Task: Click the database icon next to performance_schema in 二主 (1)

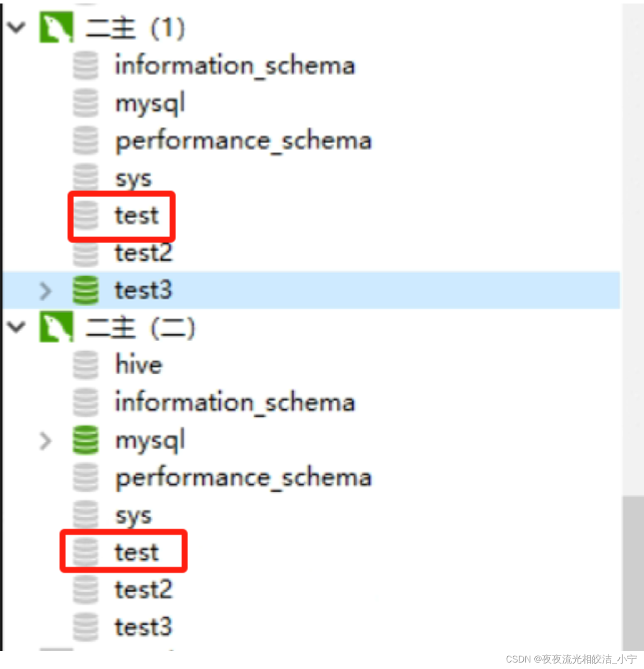Action: (85, 141)
